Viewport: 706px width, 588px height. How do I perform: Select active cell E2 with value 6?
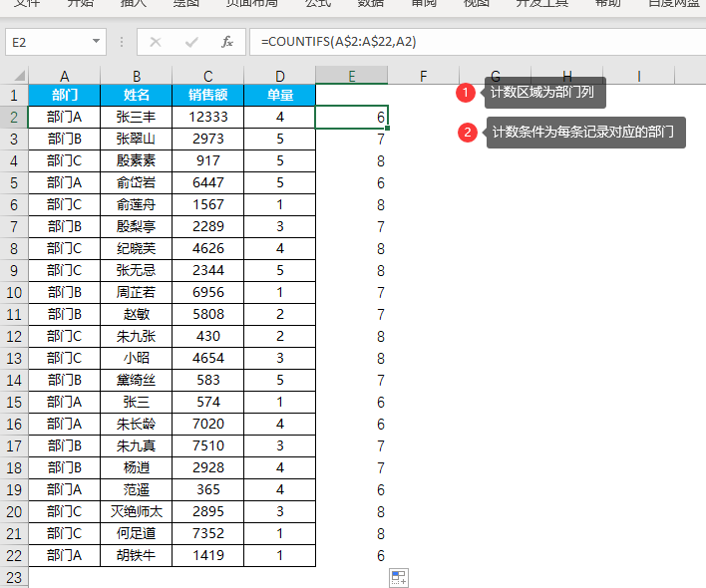click(352, 117)
